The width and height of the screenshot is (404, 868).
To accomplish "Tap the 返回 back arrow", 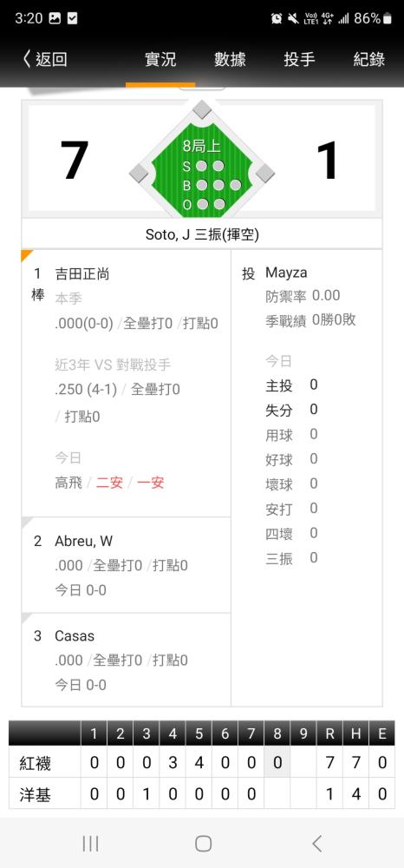I will (45, 59).
